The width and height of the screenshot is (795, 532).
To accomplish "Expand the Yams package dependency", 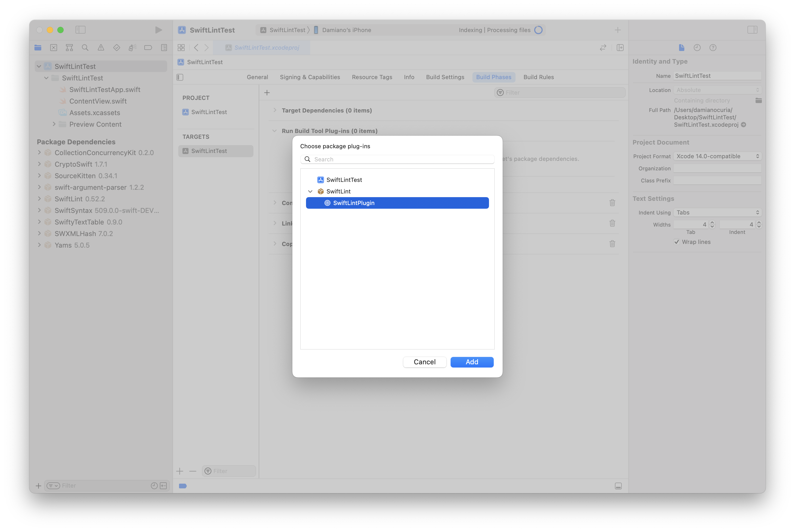I will click(39, 245).
